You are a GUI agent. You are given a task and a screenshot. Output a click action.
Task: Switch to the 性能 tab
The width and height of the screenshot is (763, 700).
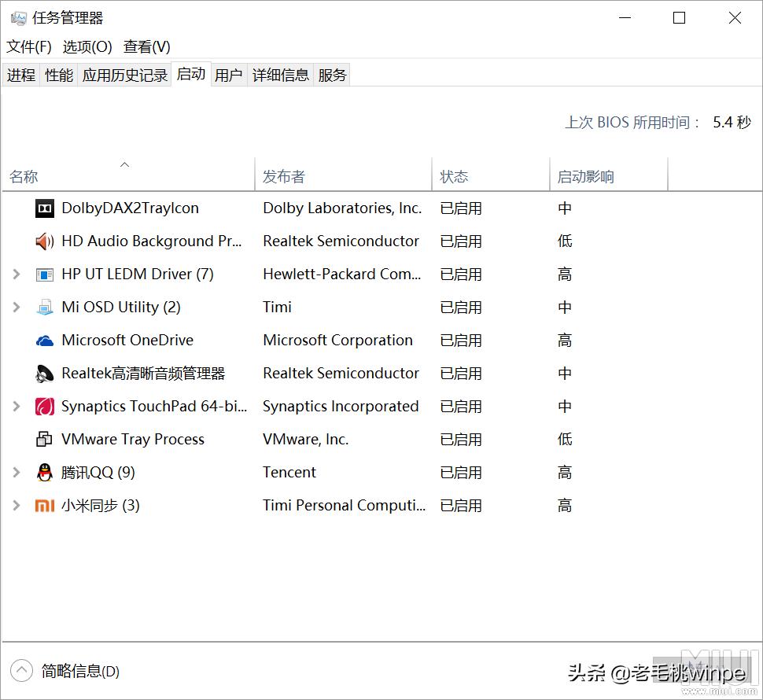(x=59, y=75)
